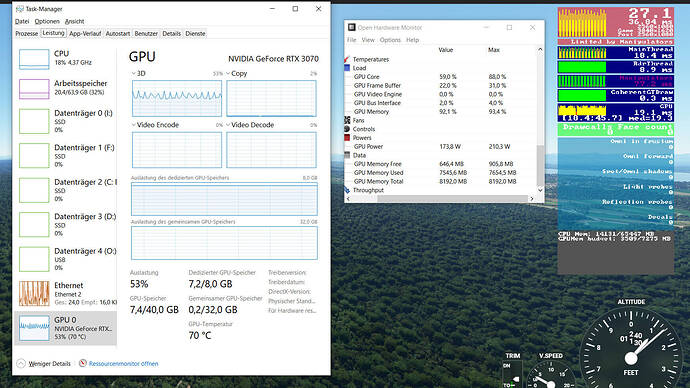Open Ressourcenmonitor öffnen link
690x388 pixels.
click(x=123, y=363)
